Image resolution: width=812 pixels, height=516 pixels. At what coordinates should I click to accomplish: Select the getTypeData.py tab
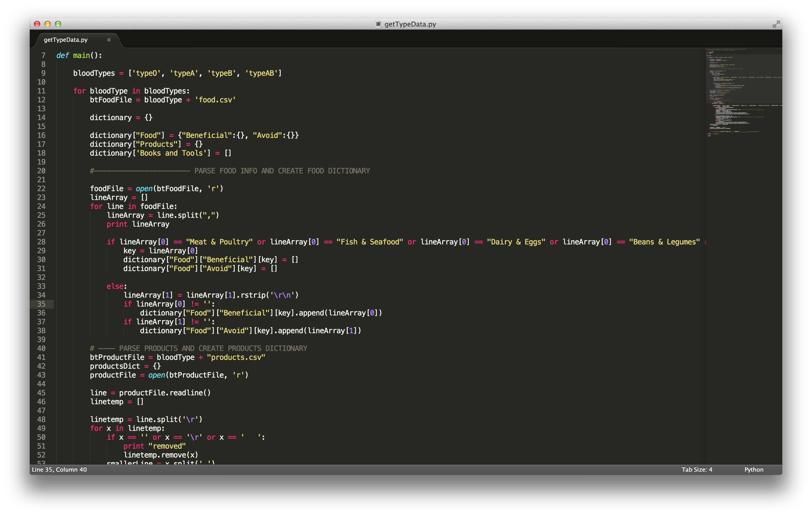coord(66,40)
